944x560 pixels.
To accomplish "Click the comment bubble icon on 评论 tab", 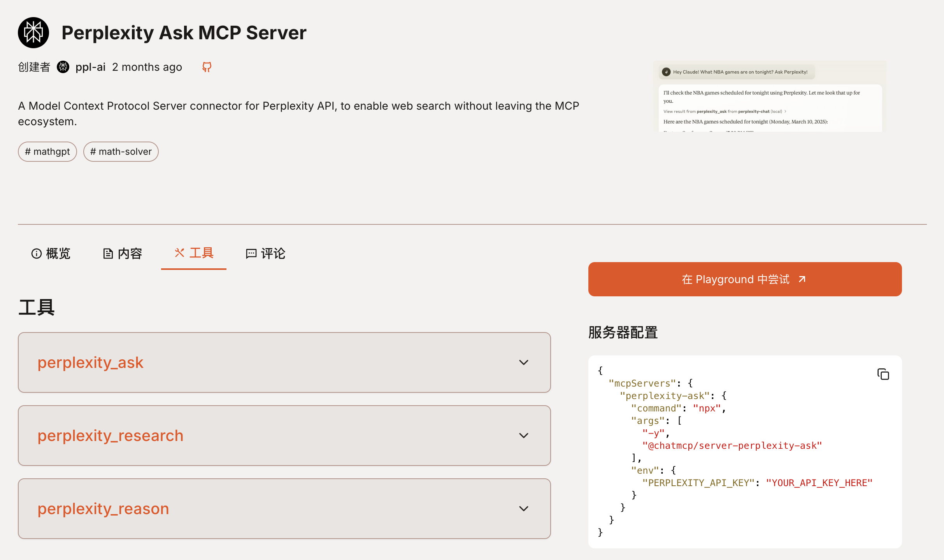I will [x=251, y=254].
